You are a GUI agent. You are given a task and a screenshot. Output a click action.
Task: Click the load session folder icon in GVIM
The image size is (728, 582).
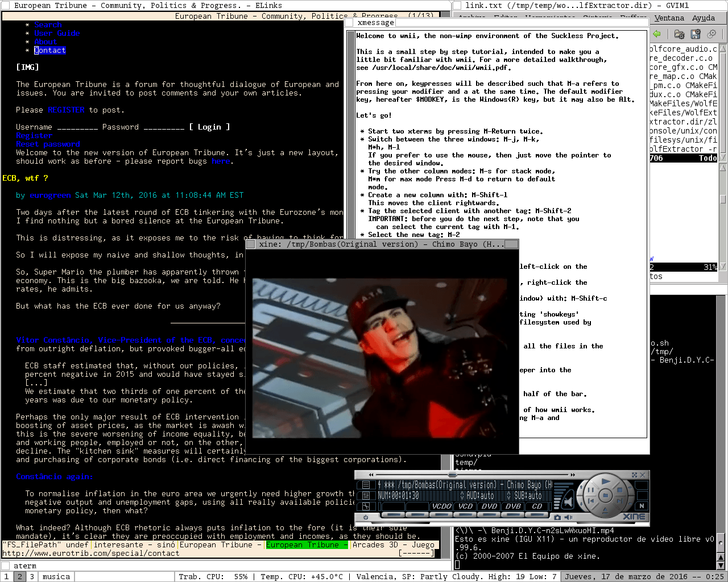pyautogui.click(x=679, y=34)
